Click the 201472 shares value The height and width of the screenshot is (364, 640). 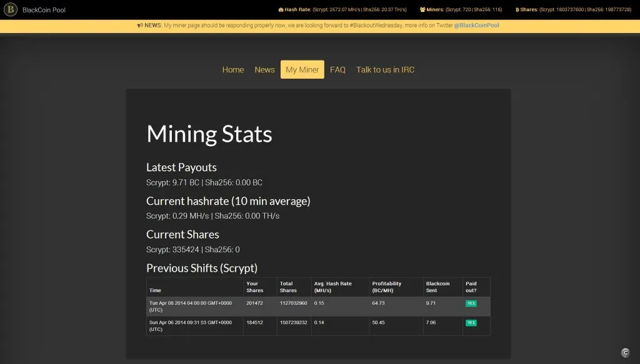(x=255, y=303)
